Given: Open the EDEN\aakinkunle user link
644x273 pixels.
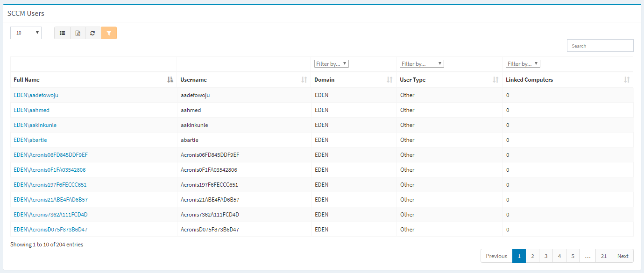Looking at the screenshot, I should 35,125.
